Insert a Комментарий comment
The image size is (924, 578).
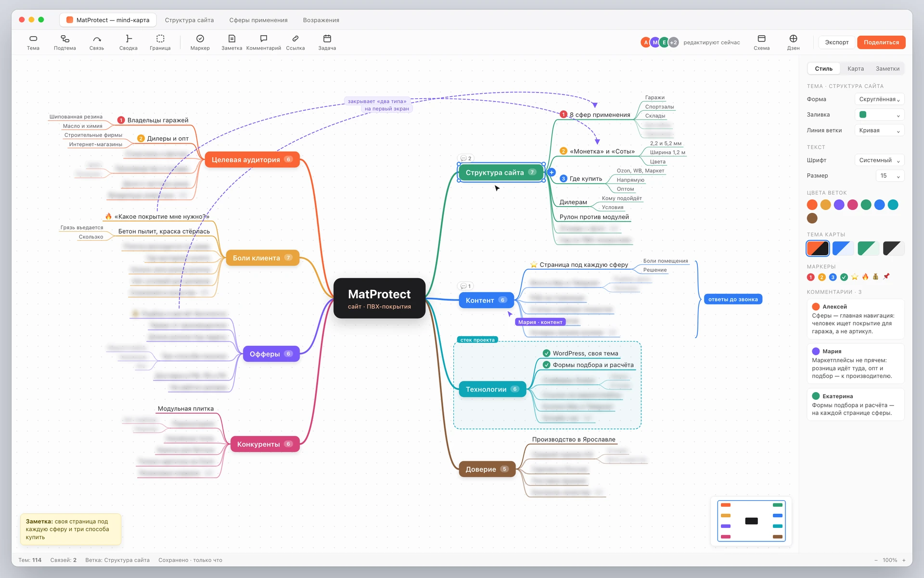click(264, 42)
